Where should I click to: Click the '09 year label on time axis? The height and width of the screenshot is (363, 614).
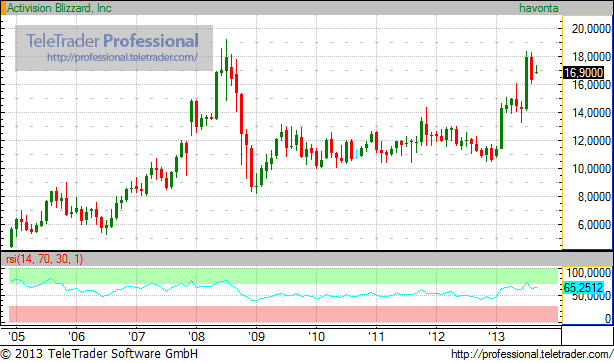[256, 336]
